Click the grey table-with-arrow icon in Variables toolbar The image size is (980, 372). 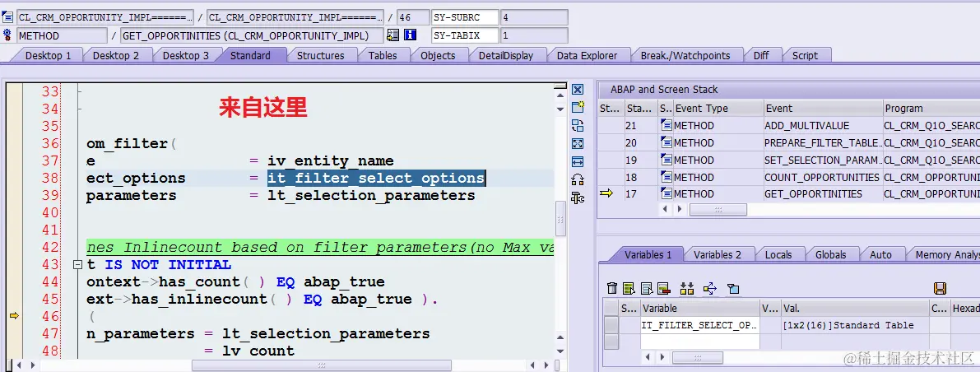[x=647, y=288]
